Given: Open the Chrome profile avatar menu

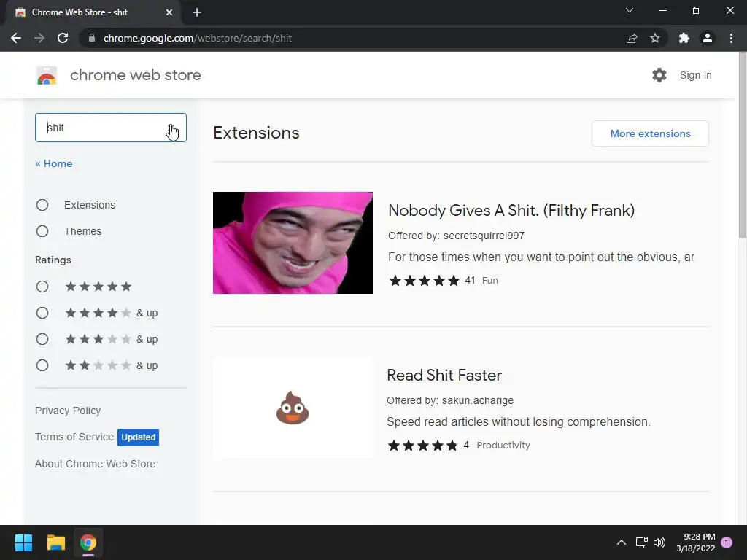Looking at the screenshot, I should [x=708, y=38].
